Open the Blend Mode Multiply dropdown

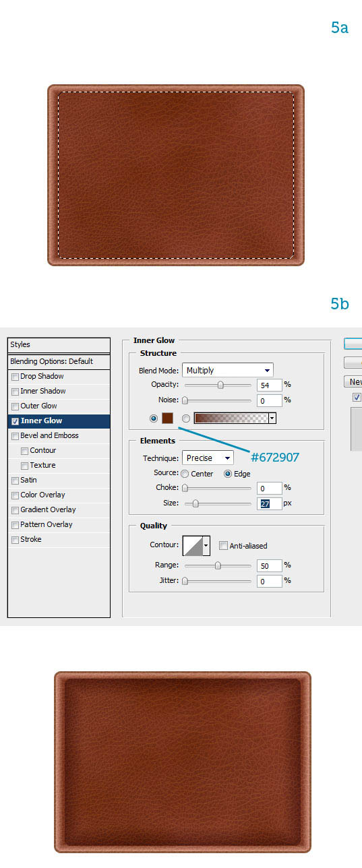[227, 370]
